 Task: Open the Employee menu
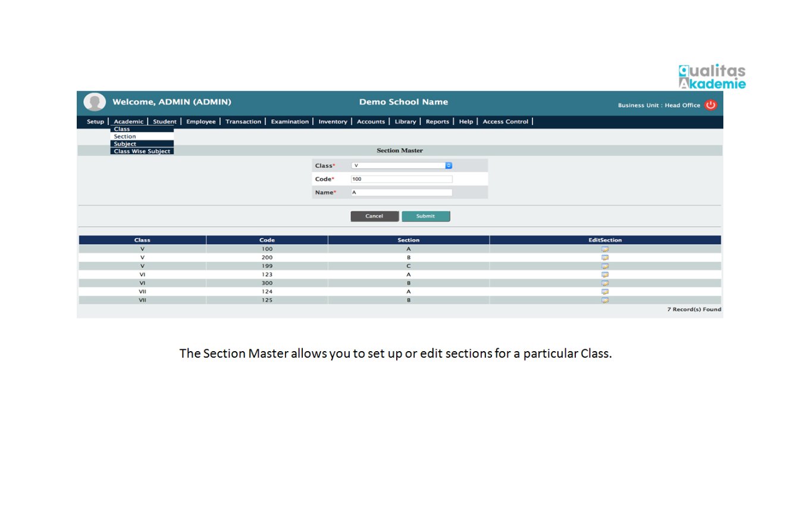pos(201,122)
